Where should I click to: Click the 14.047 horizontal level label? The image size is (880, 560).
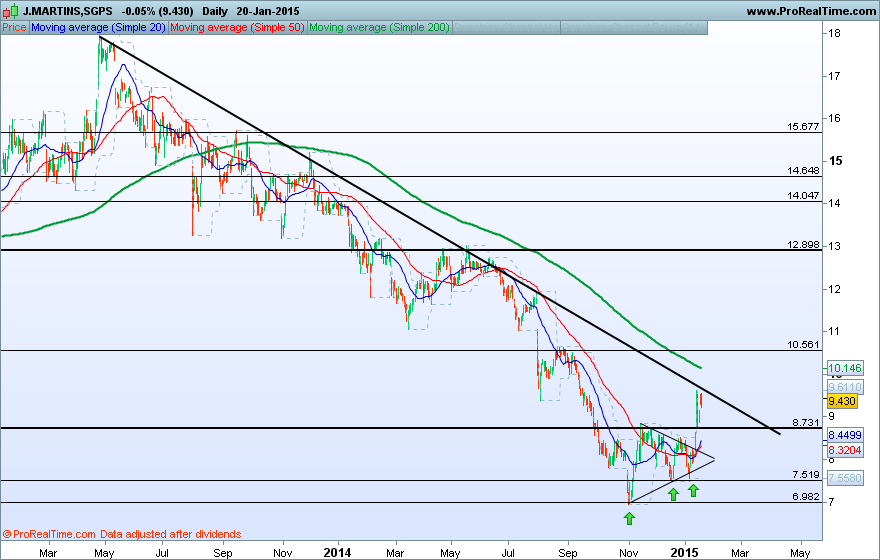point(803,196)
